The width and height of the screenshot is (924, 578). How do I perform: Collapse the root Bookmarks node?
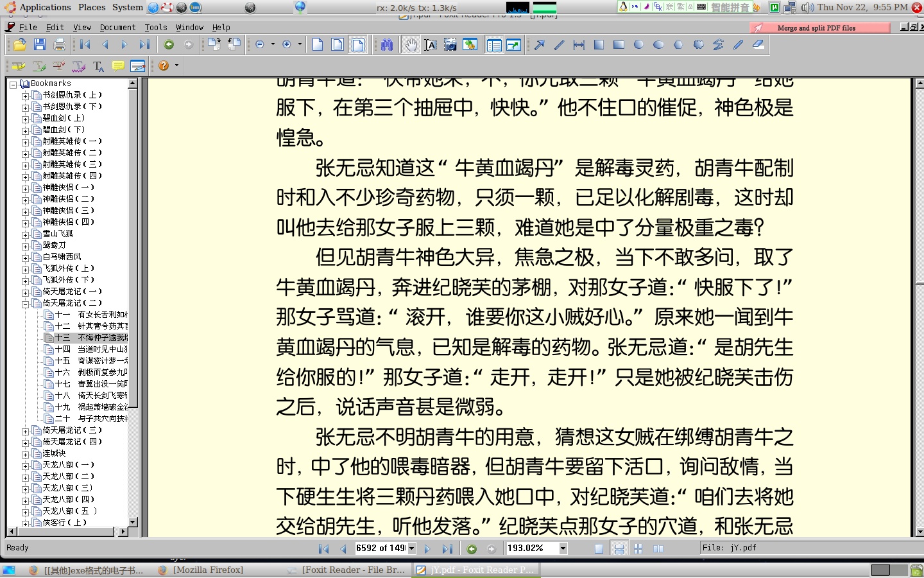coord(13,84)
